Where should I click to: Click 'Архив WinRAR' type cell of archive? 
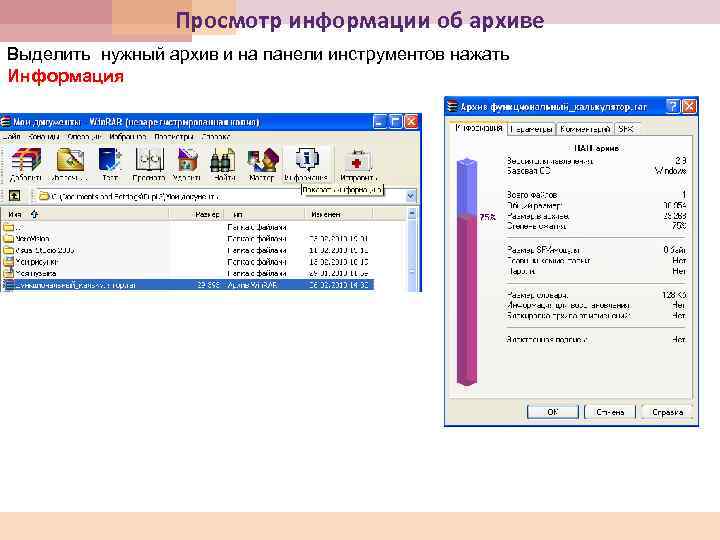(x=252, y=285)
